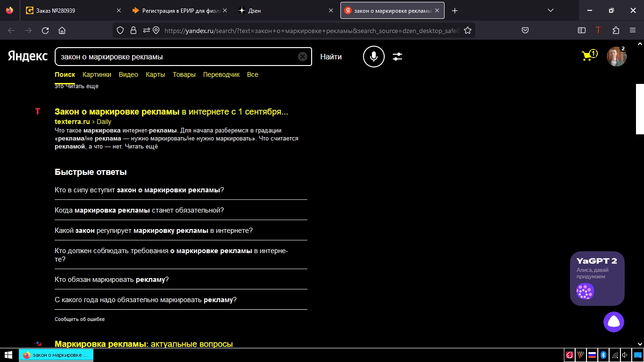Screen dimensions: 644x362
Task: Select Товары search category
Action: point(184,74)
